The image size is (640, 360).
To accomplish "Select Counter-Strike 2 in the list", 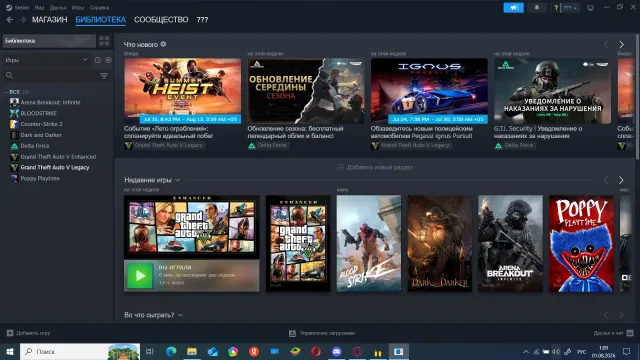I will pos(41,124).
